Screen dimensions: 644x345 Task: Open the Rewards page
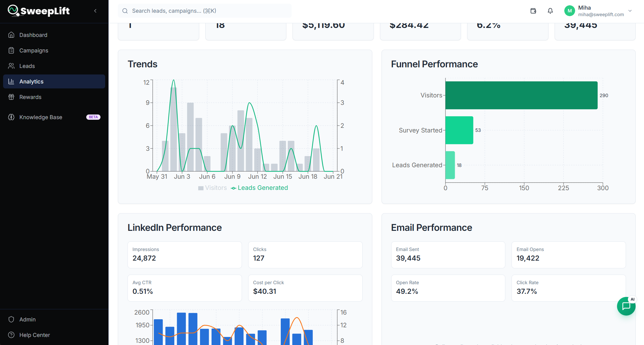tap(54, 97)
